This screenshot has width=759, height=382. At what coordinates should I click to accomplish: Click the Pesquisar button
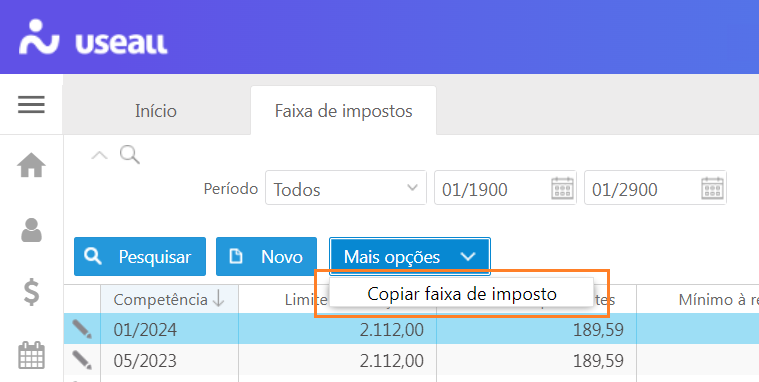[140, 257]
